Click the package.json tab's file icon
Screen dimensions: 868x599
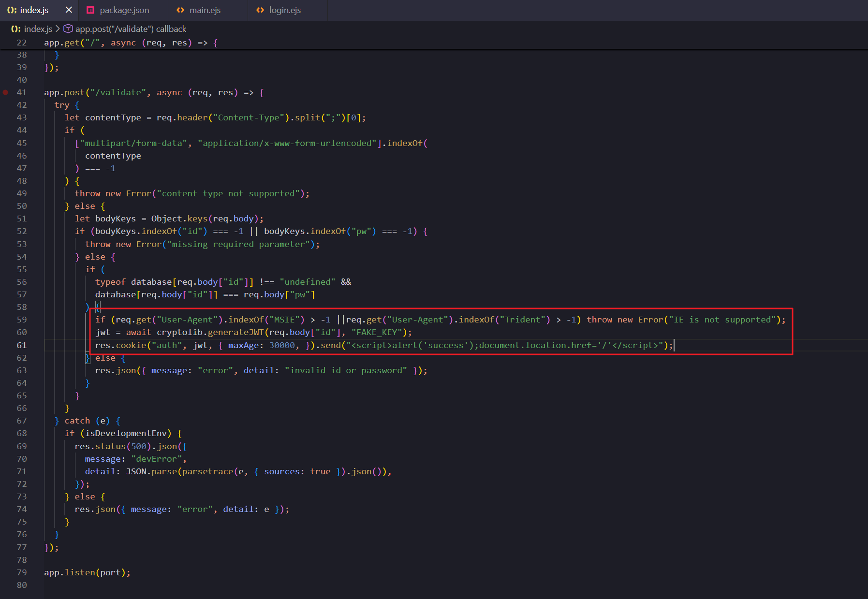tap(90, 10)
